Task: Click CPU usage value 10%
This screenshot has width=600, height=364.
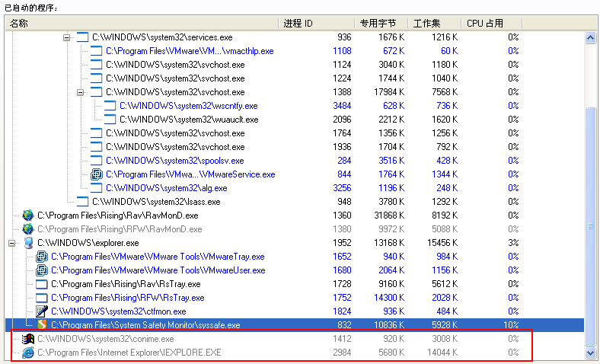Action: 511,325
